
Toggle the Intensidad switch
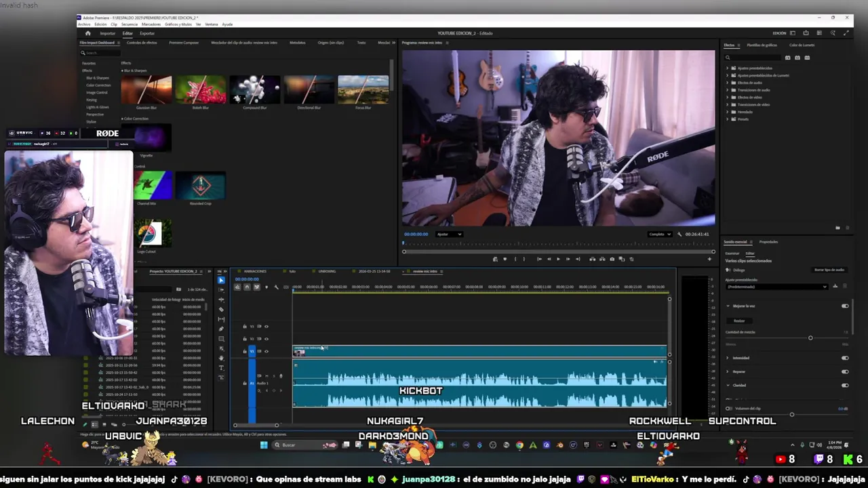click(x=845, y=358)
